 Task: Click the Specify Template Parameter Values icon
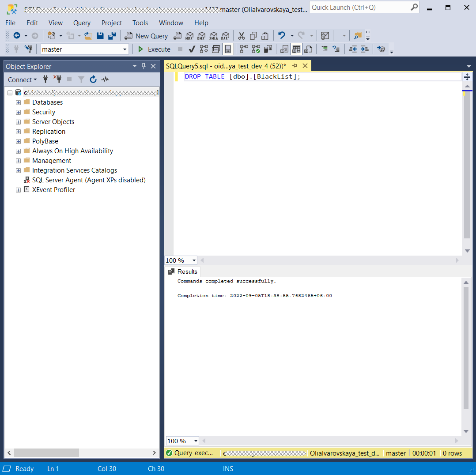point(381,49)
